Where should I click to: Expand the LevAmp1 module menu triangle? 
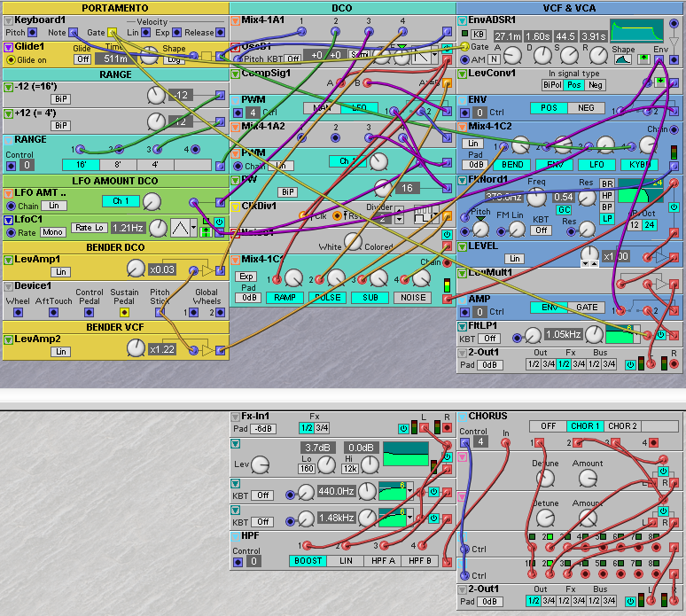pos(7,260)
